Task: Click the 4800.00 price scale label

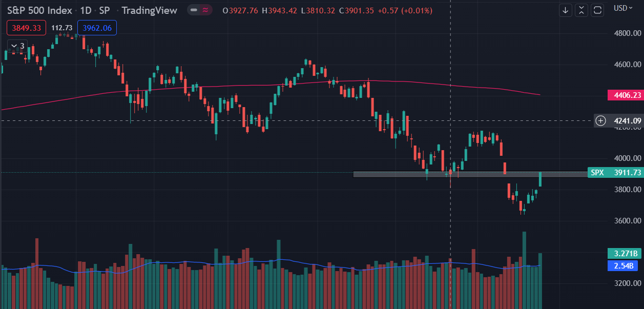Action: coord(628,33)
